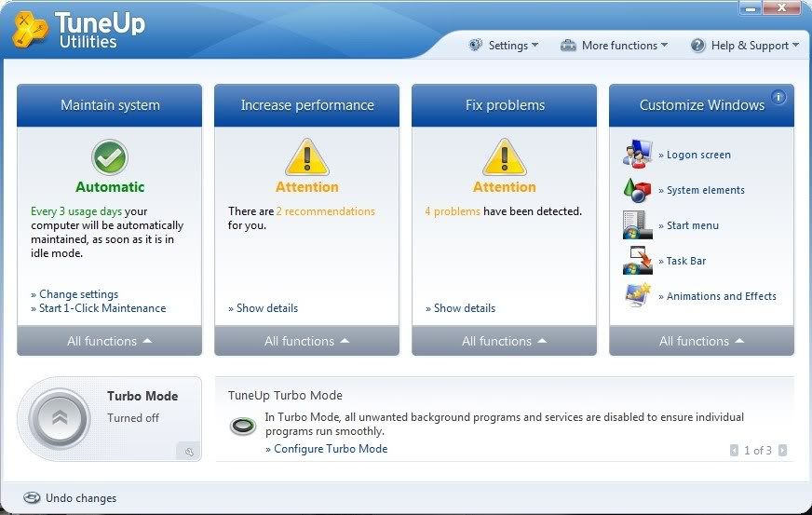
Task: Click the '1 of 3' page indicator
Action: tap(758, 450)
